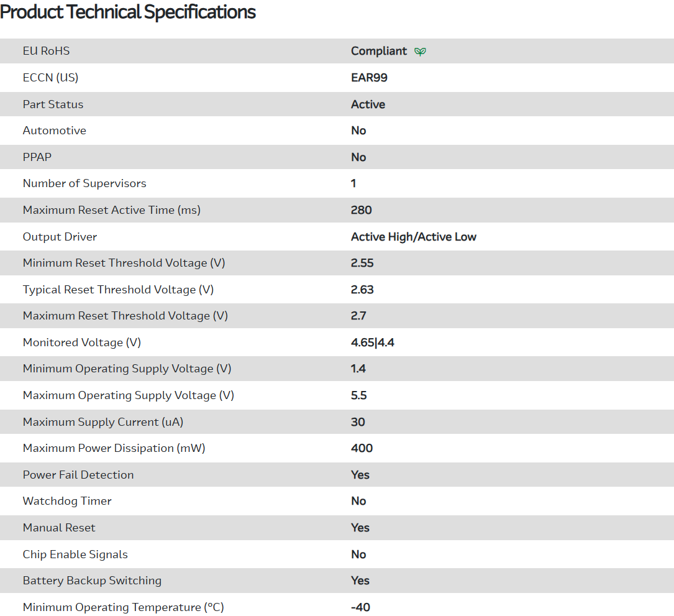
Task: Click the EAR99 ECCN value
Action: coord(369,78)
